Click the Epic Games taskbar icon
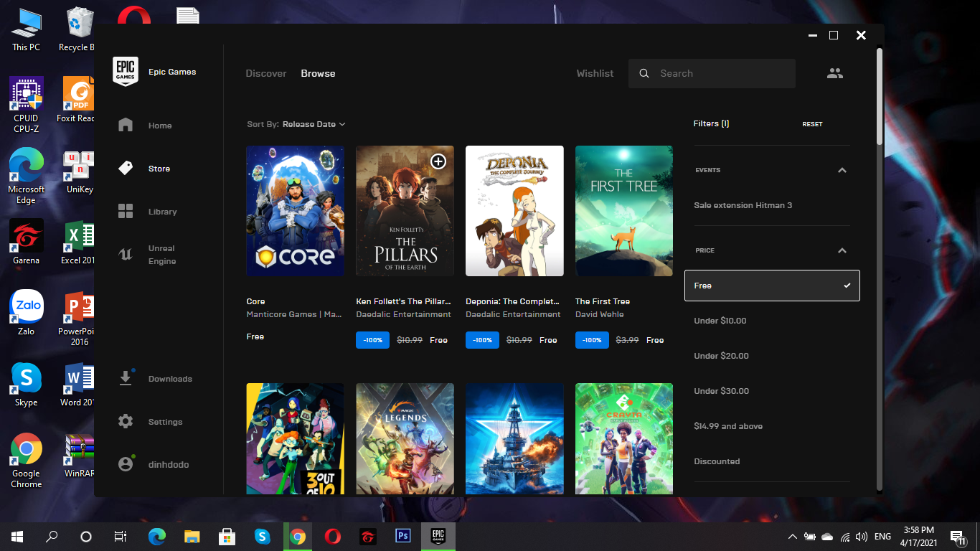This screenshot has width=980, height=551. (x=438, y=536)
